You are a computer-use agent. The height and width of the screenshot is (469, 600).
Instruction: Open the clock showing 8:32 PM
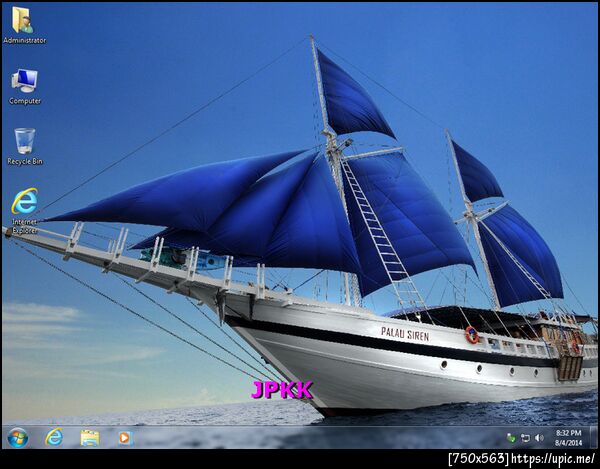[x=569, y=433]
